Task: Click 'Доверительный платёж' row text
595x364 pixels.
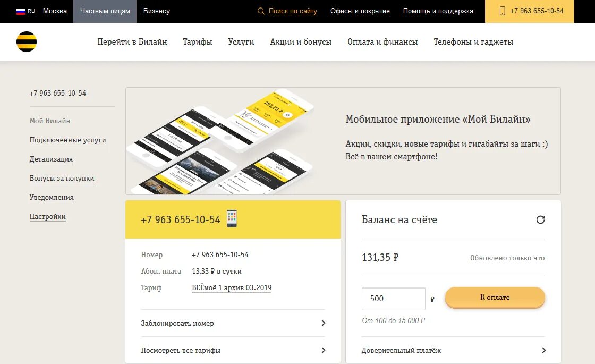Action: tap(401, 350)
